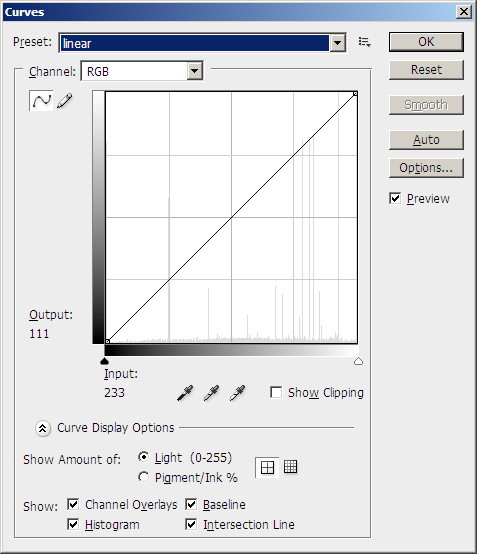Click the Auto button

click(426, 140)
